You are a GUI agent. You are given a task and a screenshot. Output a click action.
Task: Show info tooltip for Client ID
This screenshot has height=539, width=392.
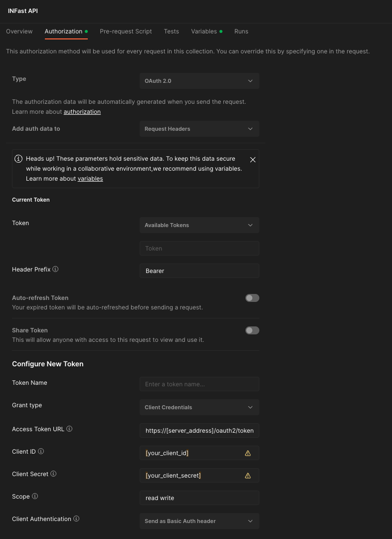[41, 451]
